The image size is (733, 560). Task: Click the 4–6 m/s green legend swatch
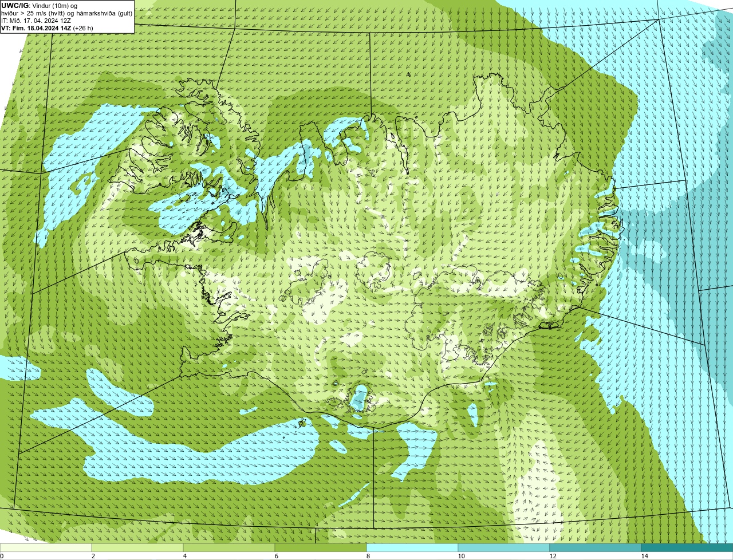click(x=229, y=547)
